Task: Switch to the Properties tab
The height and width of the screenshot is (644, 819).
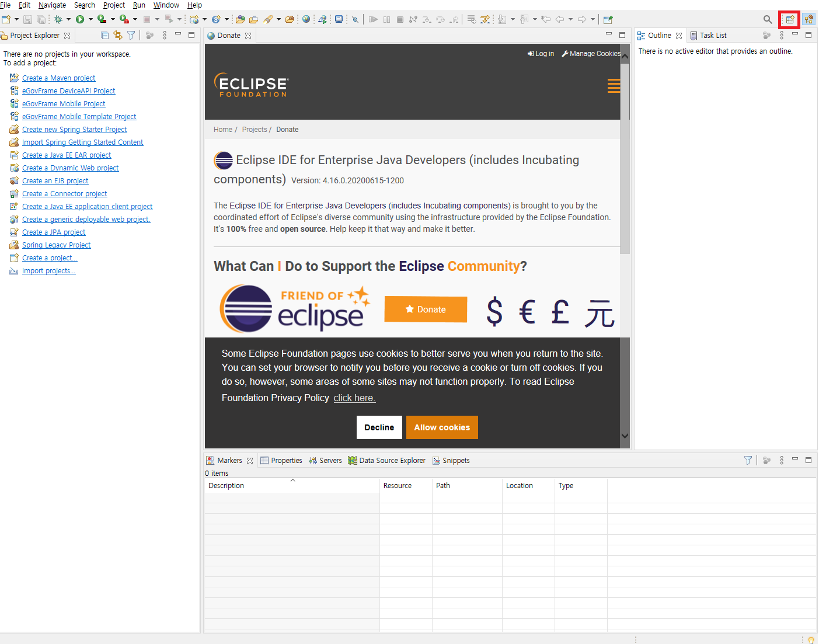Action: point(281,460)
